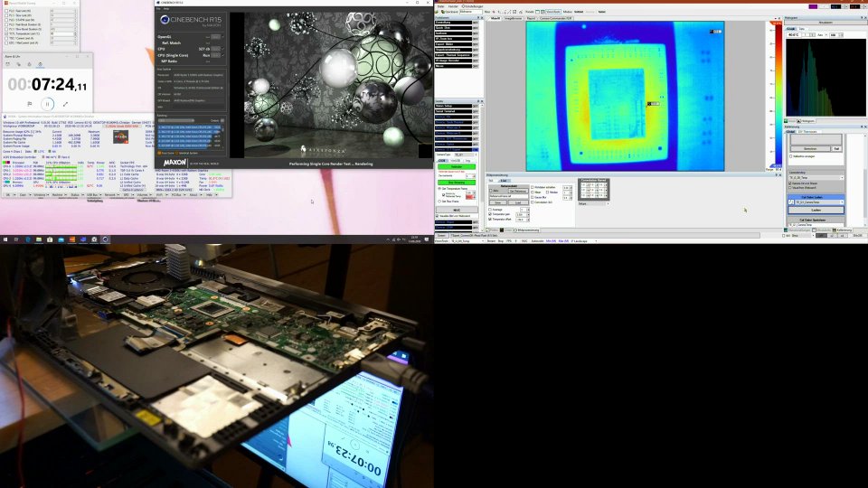Toggle the Temperatur gain checkbox

[x=490, y=214]
